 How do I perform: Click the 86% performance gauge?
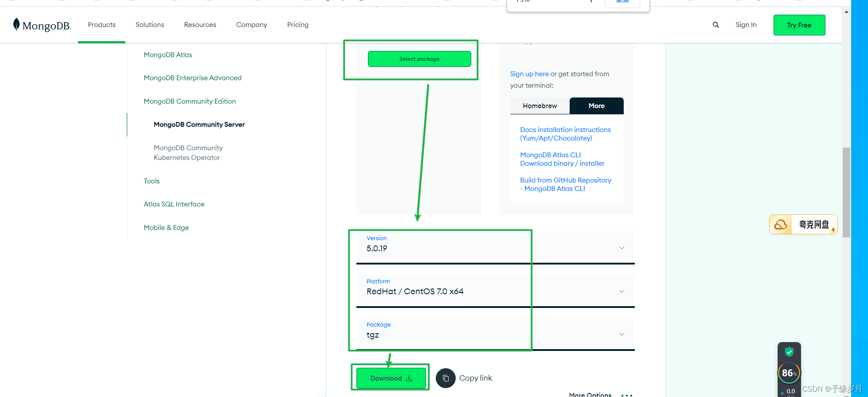coord(789,373)
